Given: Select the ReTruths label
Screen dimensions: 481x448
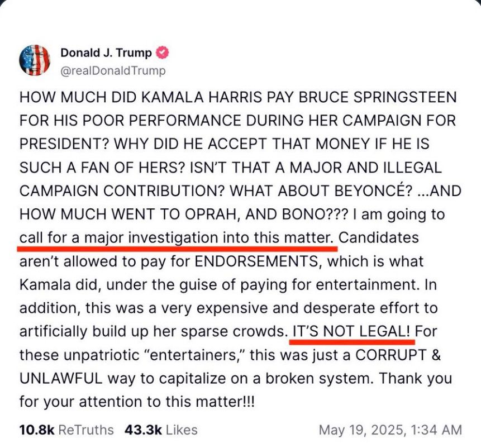Looking at the screenshot, I should pos(86,430).
